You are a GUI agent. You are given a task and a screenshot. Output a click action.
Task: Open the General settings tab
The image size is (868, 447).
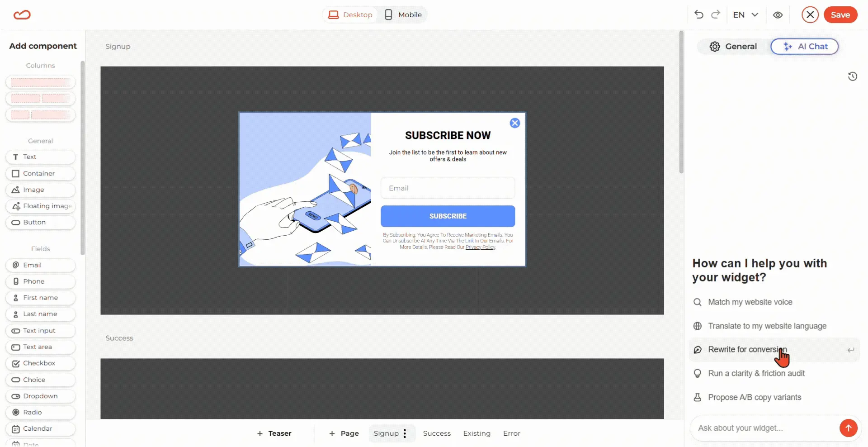733,46
